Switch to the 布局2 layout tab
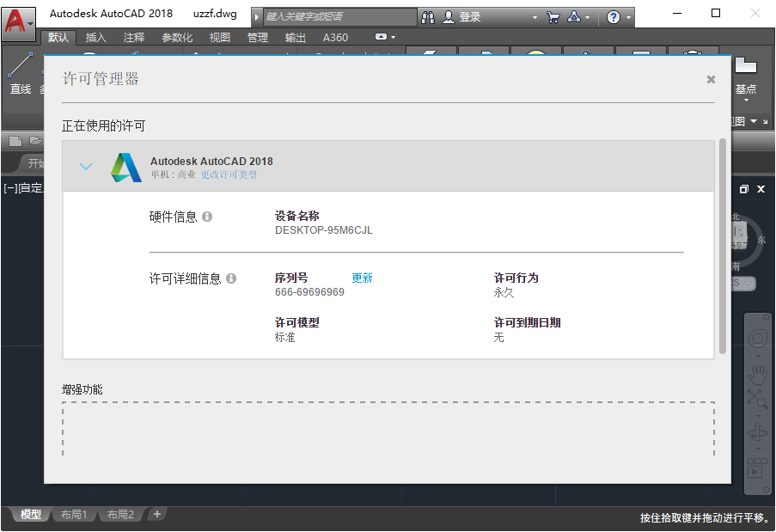Viewport: 776px width, 532px height. [120, 515]
